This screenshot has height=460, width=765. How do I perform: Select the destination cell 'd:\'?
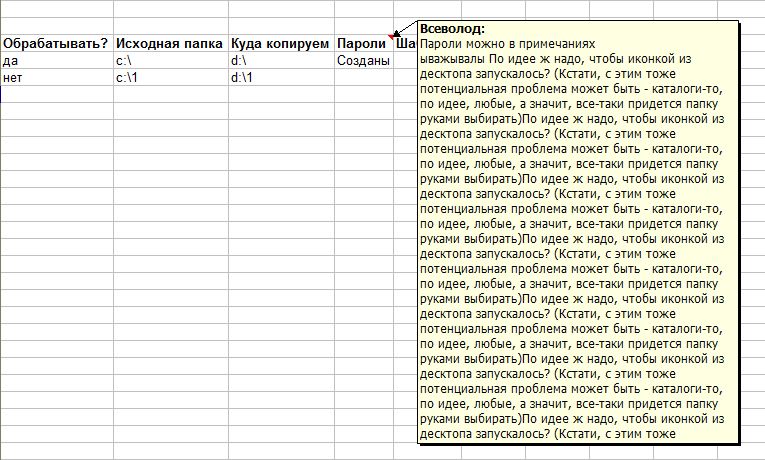pos(281,60)
